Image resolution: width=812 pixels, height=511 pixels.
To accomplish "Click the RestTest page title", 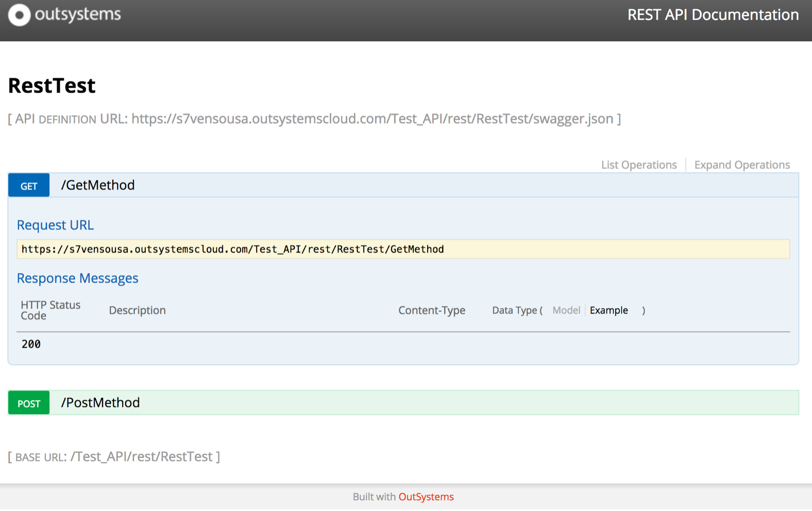I will pyautogui.click(x=52, y=86).
